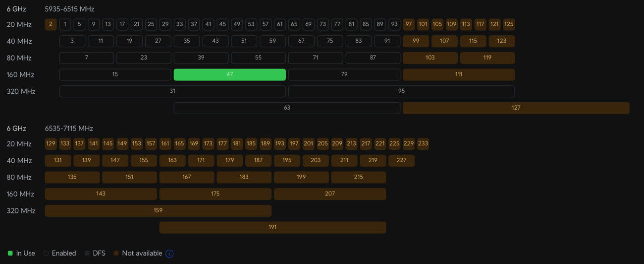Viewport: 644px width, 264px height.
Task: Pick 20 MHz channel 1
Action: pyautogui.click(x=65, y=24)
